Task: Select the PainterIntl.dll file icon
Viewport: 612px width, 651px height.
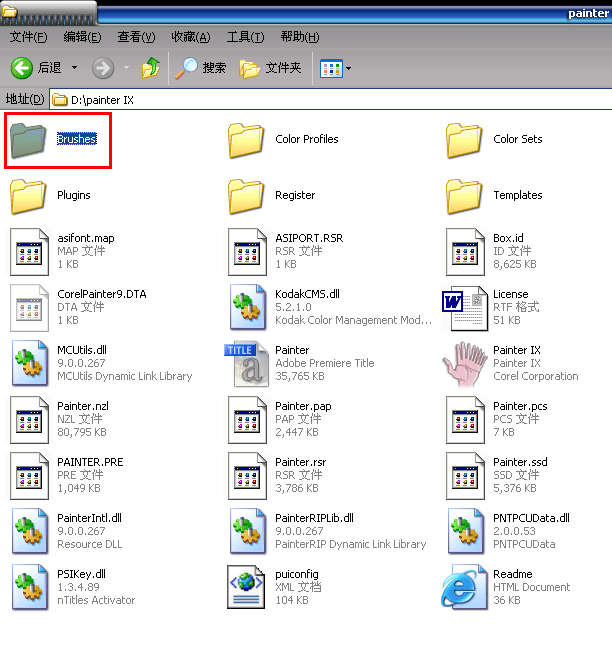Action: coord(30,531)
